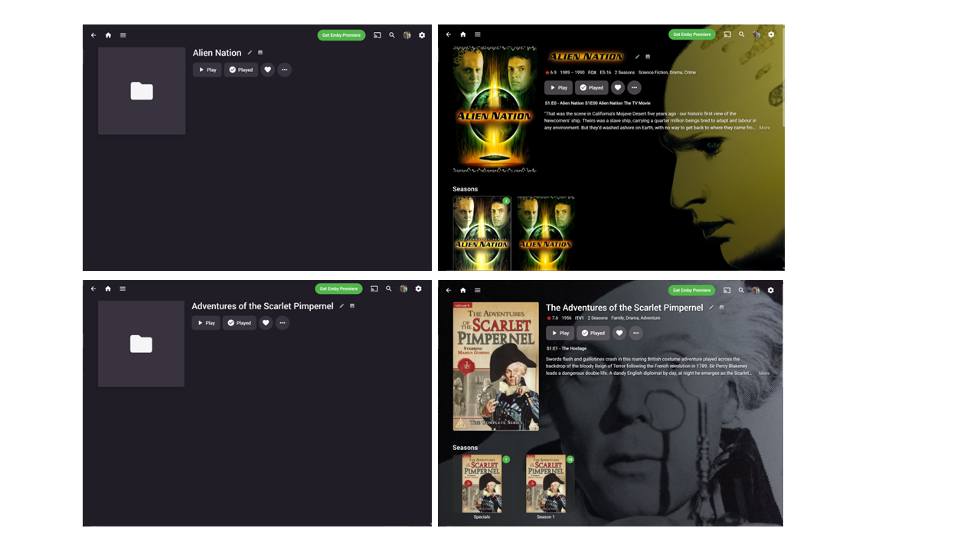Open the FOX network link
Screen dimensions: 980x551
(x=592, y=73)
